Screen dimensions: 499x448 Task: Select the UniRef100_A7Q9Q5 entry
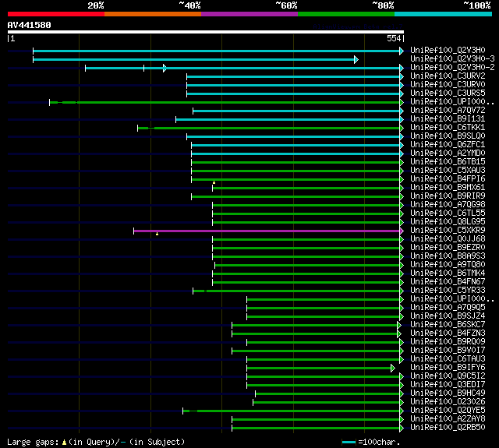(448, 308)
